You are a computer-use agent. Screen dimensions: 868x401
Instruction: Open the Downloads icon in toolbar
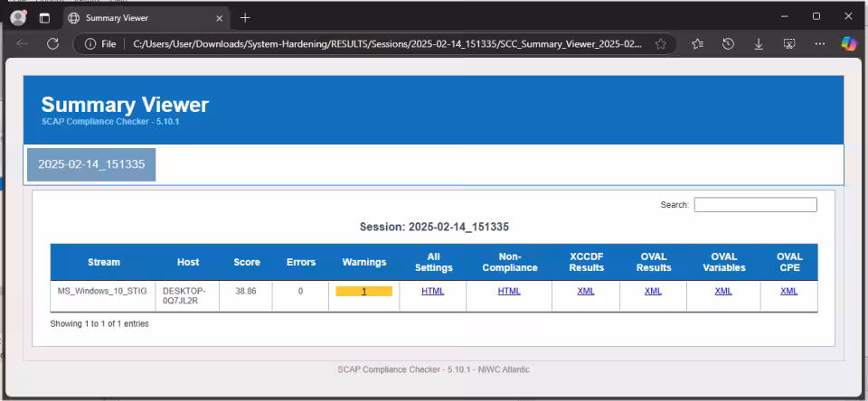[759, 43]
